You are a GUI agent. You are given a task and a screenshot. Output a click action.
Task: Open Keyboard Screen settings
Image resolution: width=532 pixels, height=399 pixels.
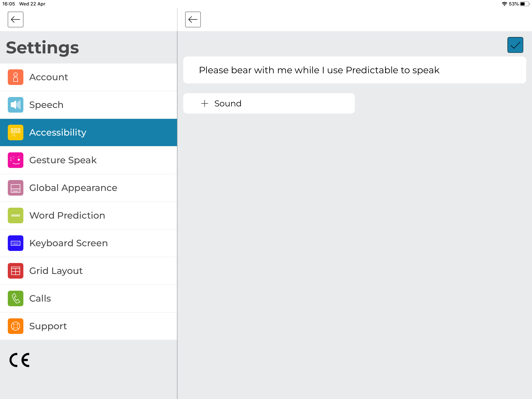(x=89, y=243)
